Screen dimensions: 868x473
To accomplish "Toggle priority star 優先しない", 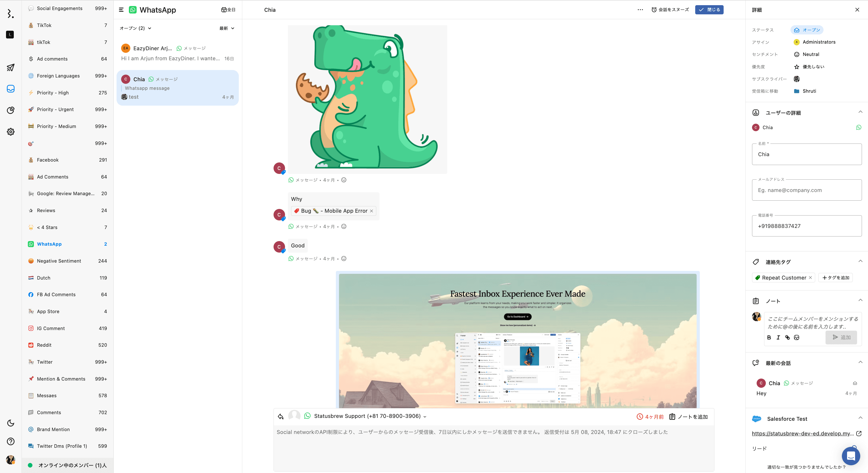I will [797, 67].
